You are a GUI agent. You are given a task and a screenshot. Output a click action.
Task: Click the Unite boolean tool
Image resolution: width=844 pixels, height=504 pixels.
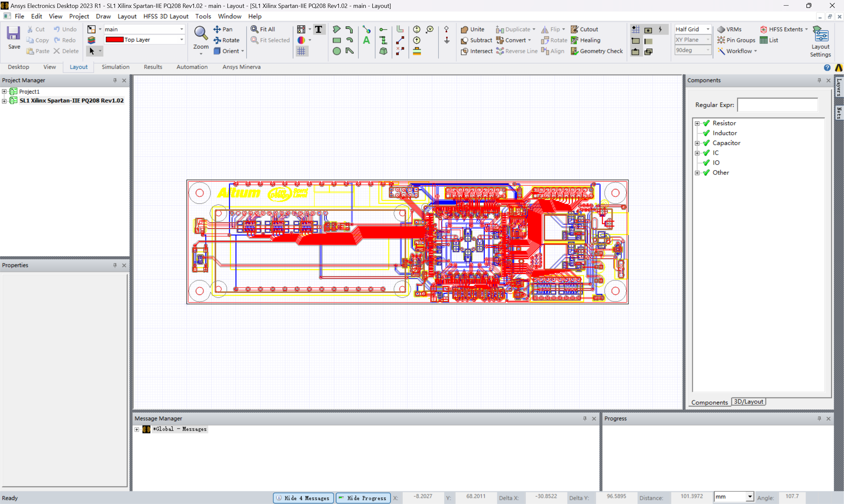(x=472, y=29)
